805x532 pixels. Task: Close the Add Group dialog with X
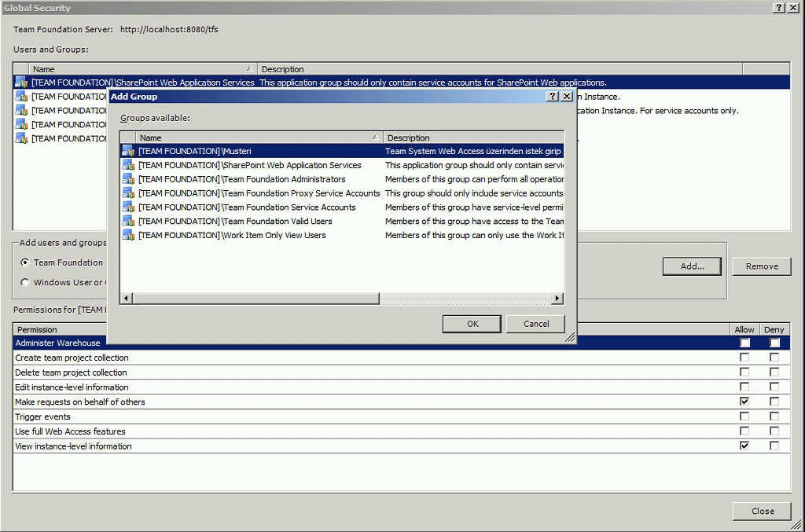tap(567, 97)
